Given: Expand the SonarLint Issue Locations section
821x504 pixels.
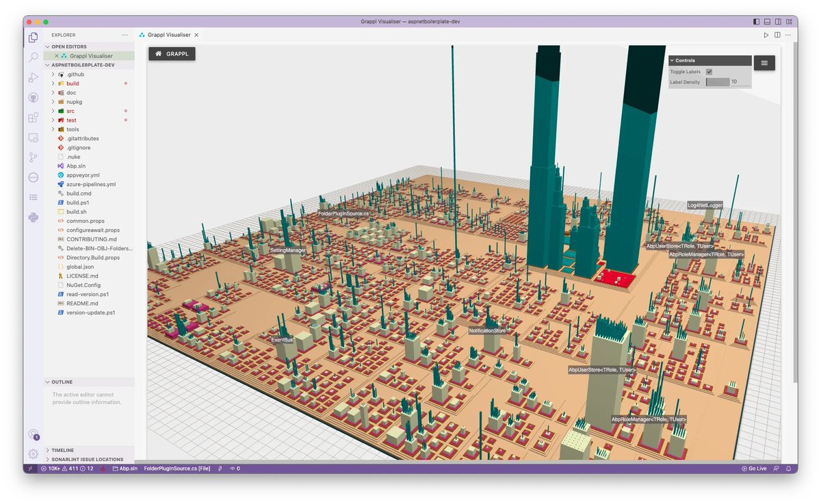Looking at the screenshot, I should [89, 460].
